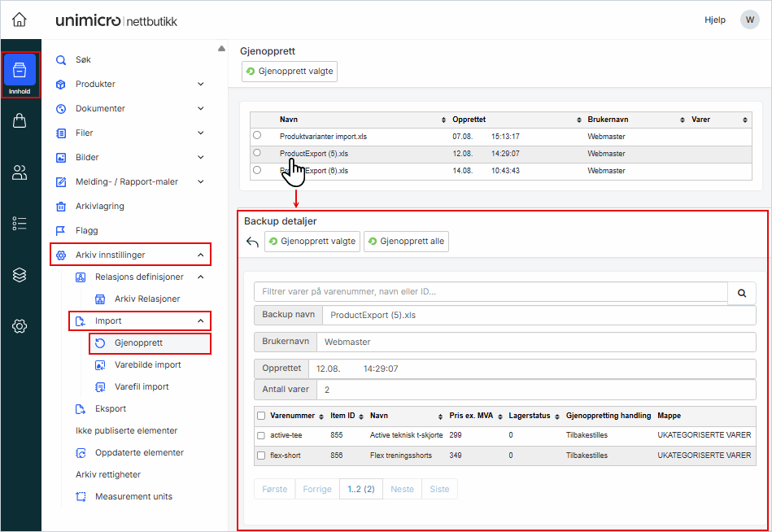Open the settings gear in left rail
The image size is (772, 532).
(20, 326)
